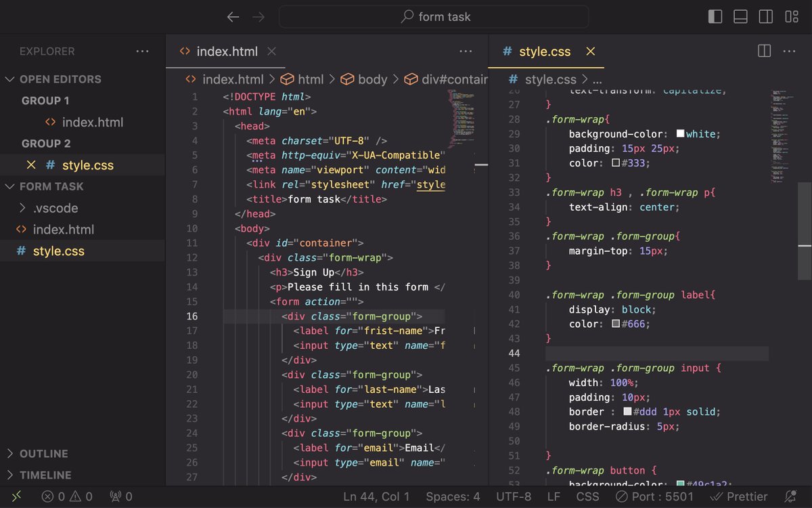This screenshot has height=508, width=812.
Task: Go back with the left arrow
Action: tap(233, 17)
